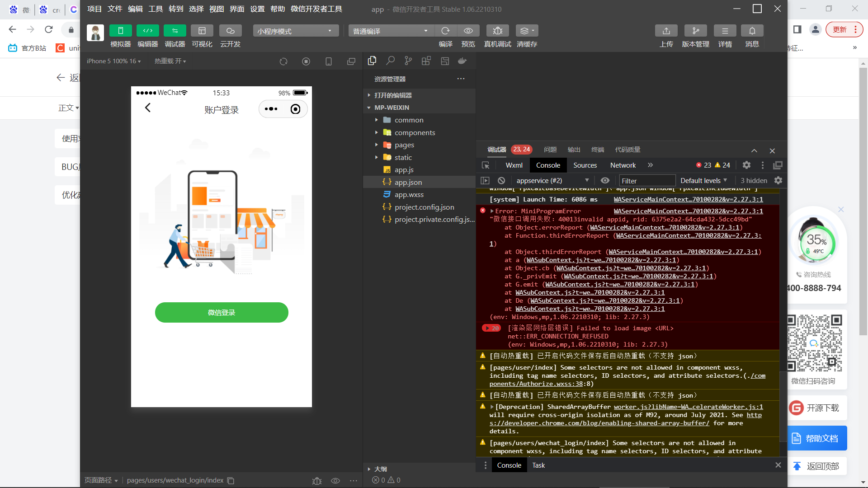
Task: Start real device debugging
Action: 497,31
